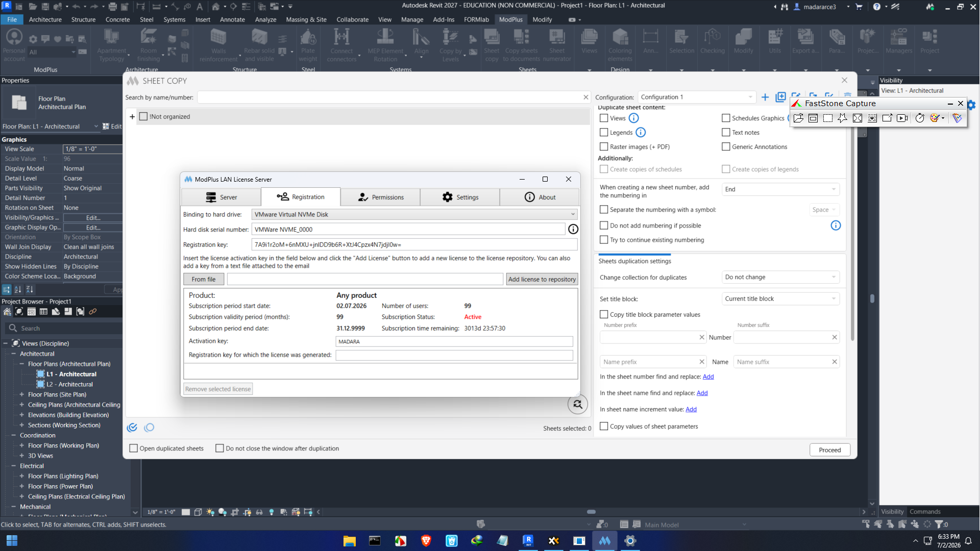Viewport: 980px width, 551px height.
Task: Capture full screen in FastStone Capture
Action: click(857, 118)
